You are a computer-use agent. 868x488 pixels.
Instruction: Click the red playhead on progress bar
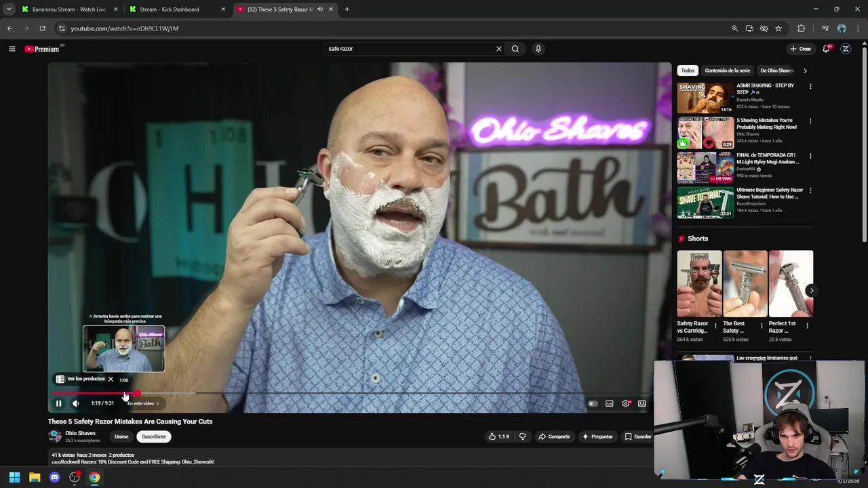(138, 393)
